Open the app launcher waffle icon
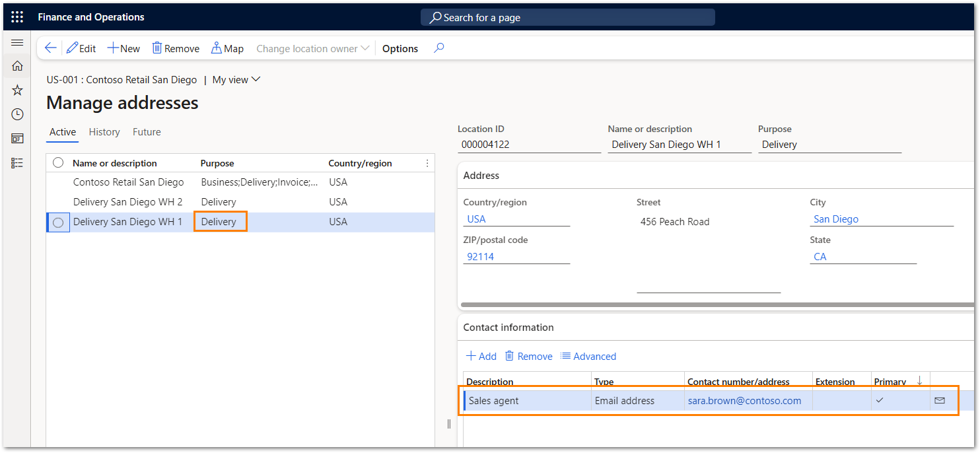The image size is (980, 453). pos(17,17)
